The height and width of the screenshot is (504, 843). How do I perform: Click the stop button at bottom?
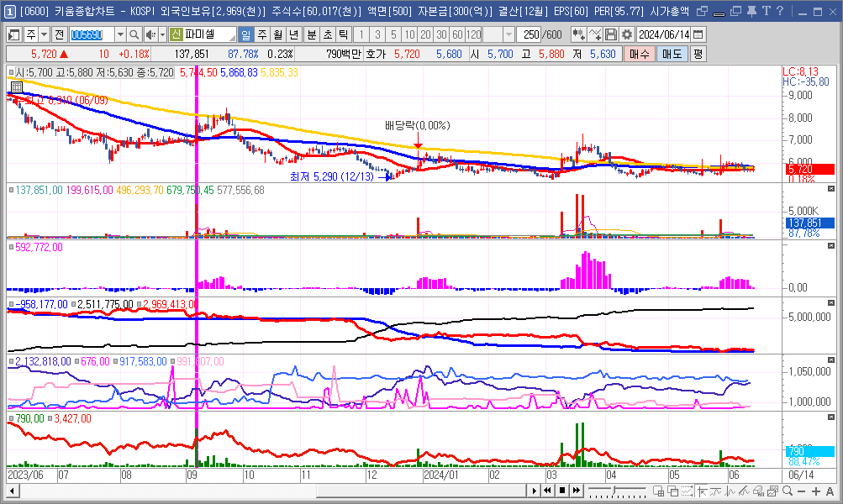point(562,491)
